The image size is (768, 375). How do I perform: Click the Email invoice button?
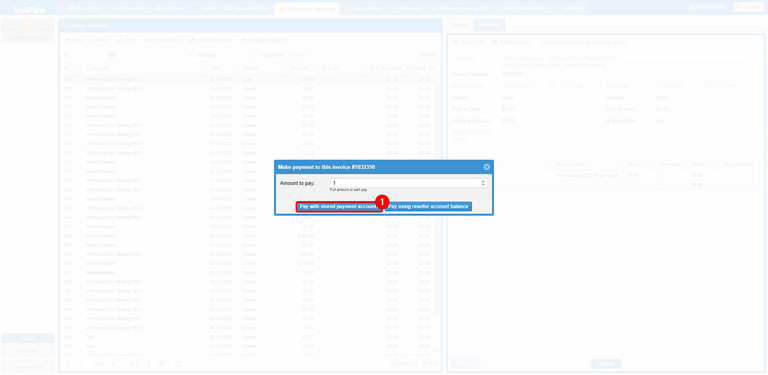point(511,43)
